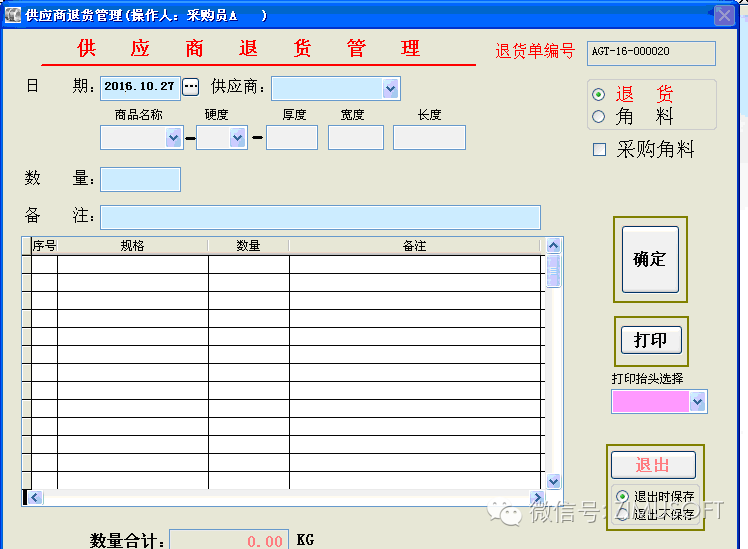Open the 硬度 dropdown
Screen dimensions: 748x549
(x=238, y=138)
